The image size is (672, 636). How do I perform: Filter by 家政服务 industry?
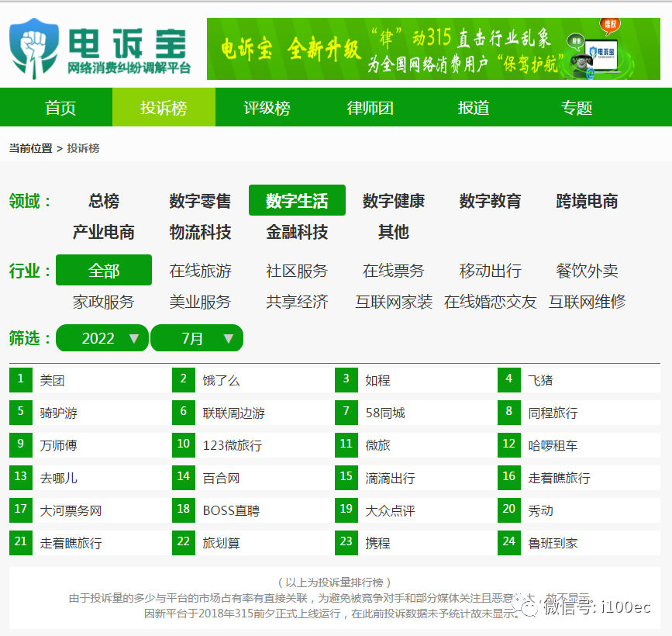point(104,302)
